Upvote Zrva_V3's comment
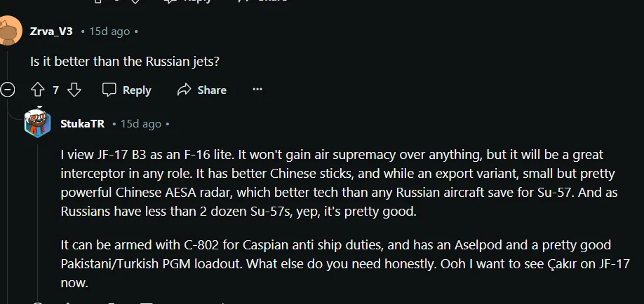The width and height of the screenshot is (644, 304). (37, 90)
